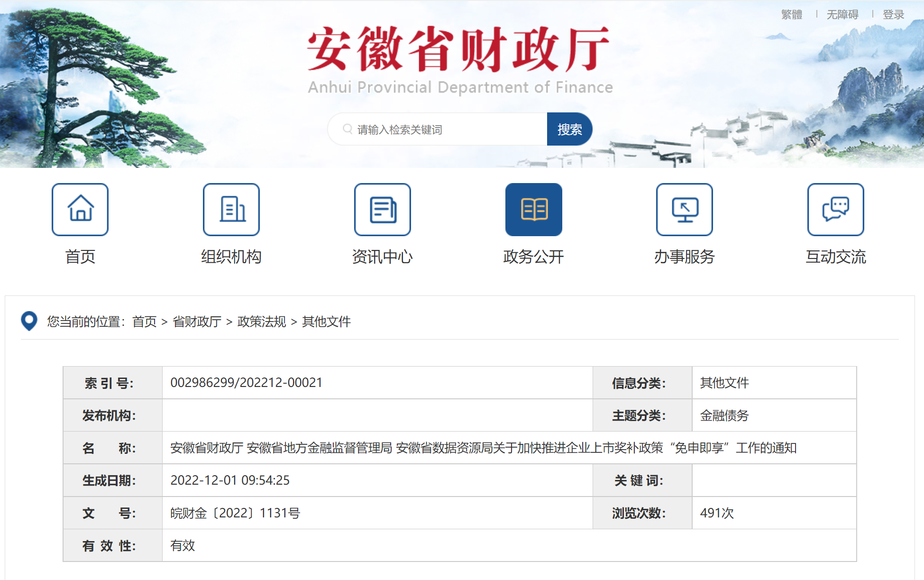The height and width of the screenshot is (580, 924).
Task: Click the 登录 login link
Action: coord(893,15)
